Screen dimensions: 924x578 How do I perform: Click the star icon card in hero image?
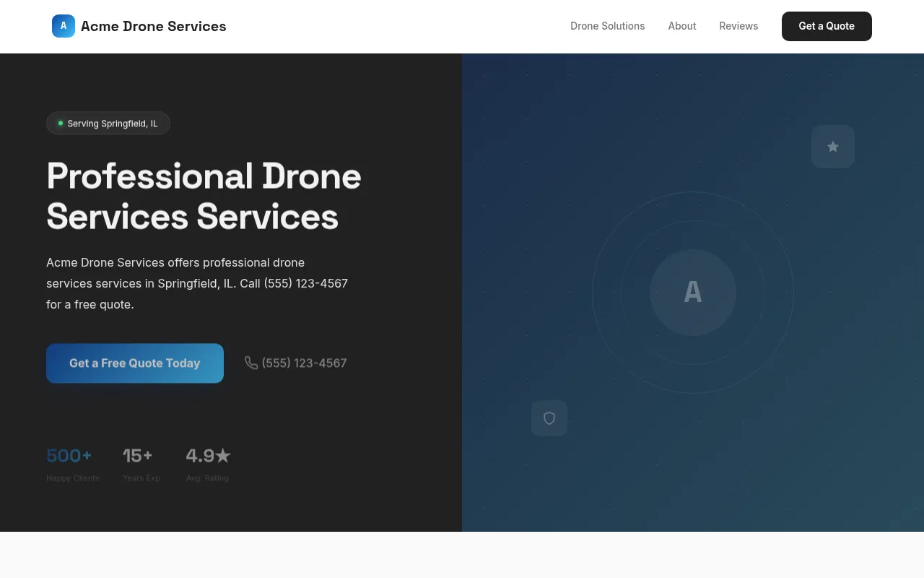(832, 147)
